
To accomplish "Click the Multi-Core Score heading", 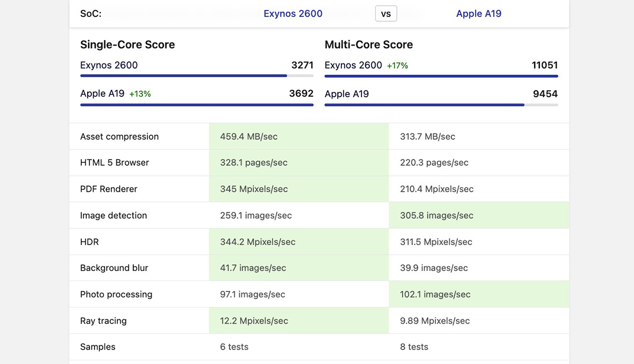I will (x=369, y=45).
